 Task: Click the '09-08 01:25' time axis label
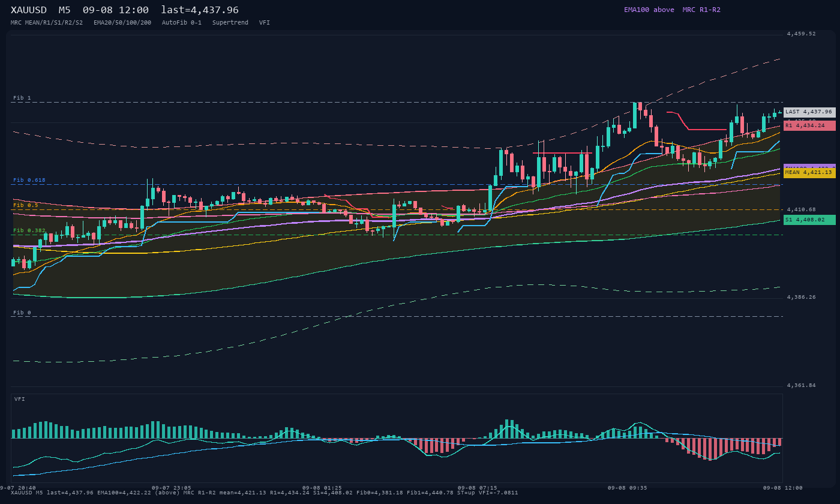pos(322,488)
